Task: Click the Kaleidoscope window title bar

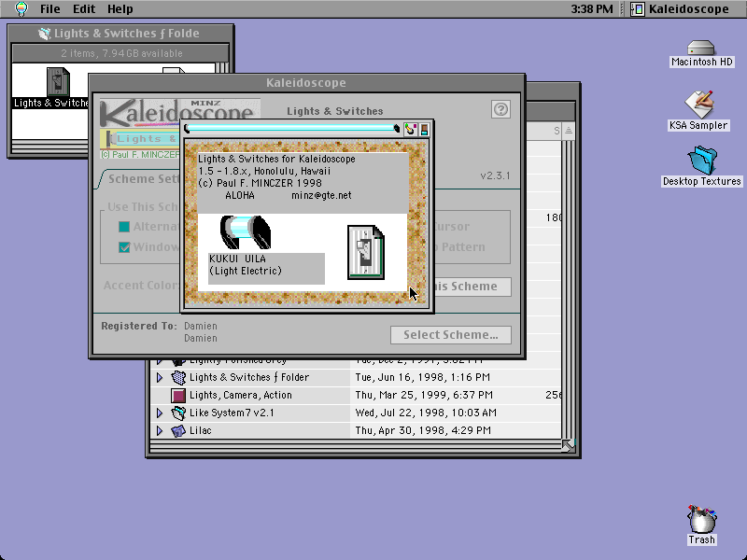Action: point(306,83)
